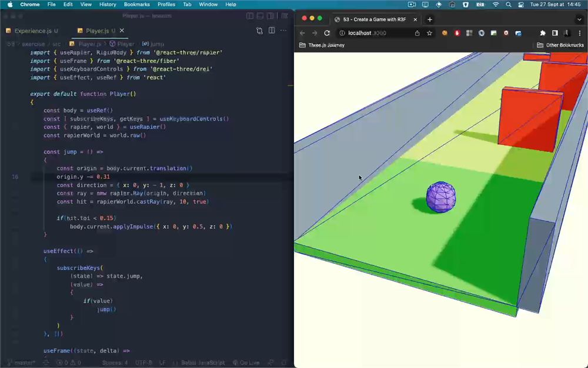
Task: Share this page from address bar
Action: [417, 33]
